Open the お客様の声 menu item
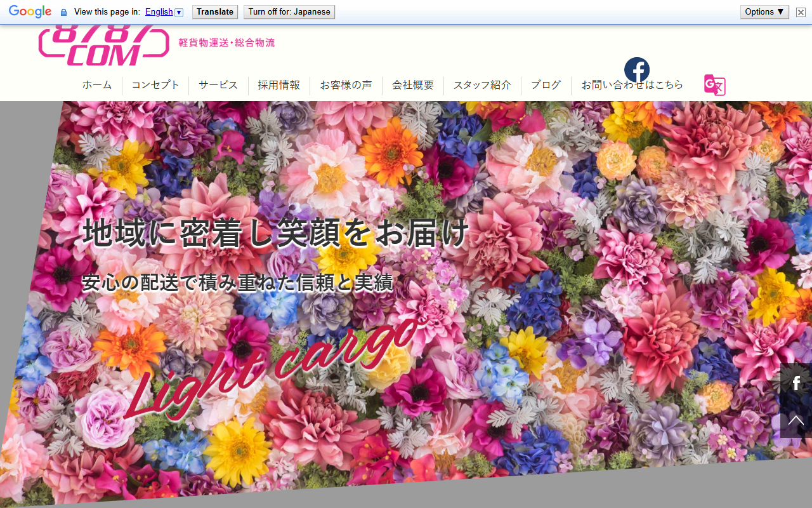 click(x=346, y=85)
